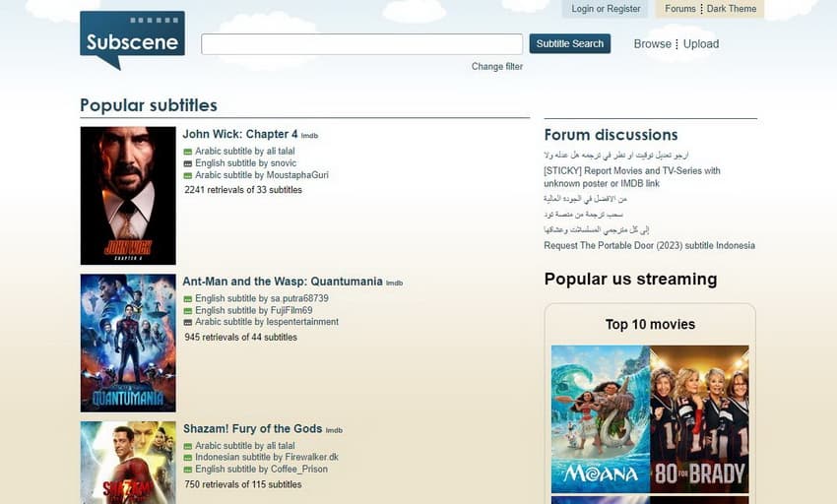
Task: Click the subtitle search input field
Action: 362,43
